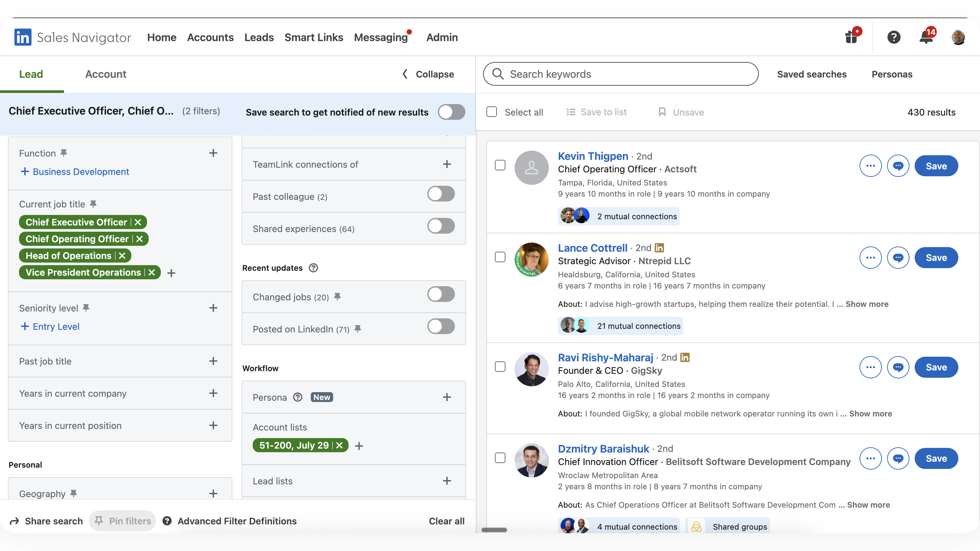Click Lance Cottrell's LinkedIn premium badge
Viewport: 980px width, 551px height.
659,248
